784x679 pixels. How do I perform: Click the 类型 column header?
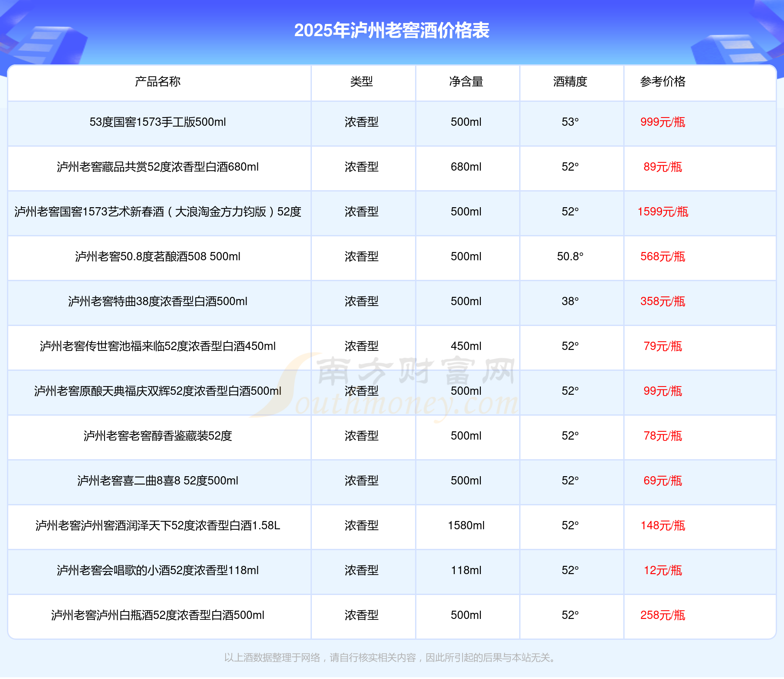point(362,81)
